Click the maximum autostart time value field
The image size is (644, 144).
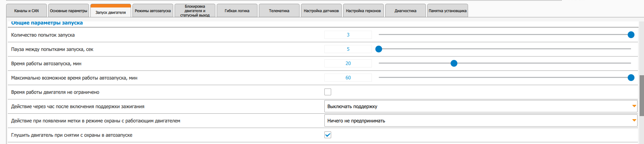[x=348, y=78]
